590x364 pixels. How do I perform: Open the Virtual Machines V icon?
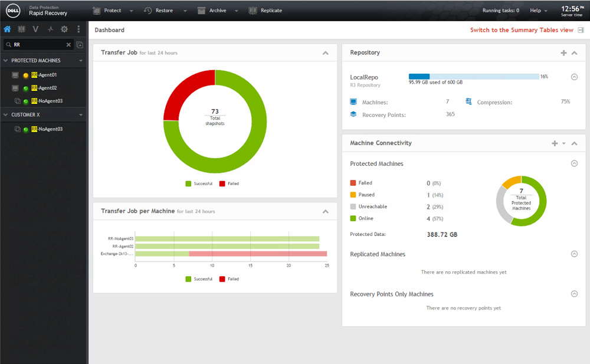click(35, 29)
